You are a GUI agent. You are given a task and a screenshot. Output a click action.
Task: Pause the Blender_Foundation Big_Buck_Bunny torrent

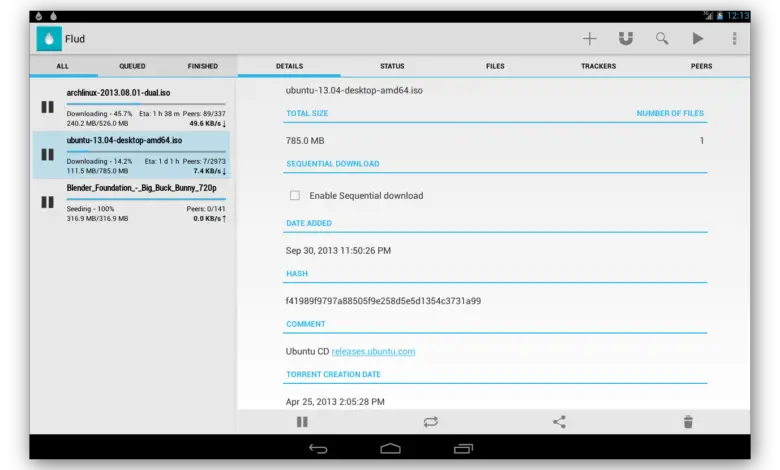[x=47, y=202]
